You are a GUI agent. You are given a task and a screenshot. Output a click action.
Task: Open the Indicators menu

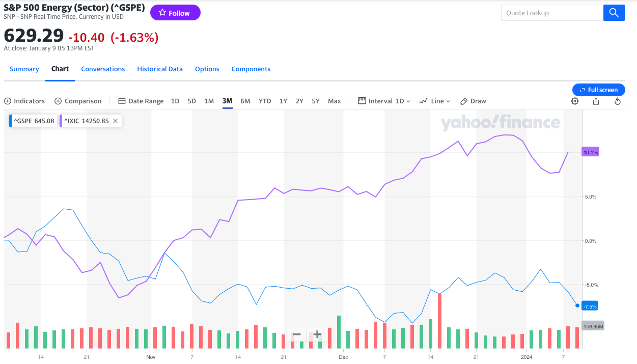[x=24, y=101]
